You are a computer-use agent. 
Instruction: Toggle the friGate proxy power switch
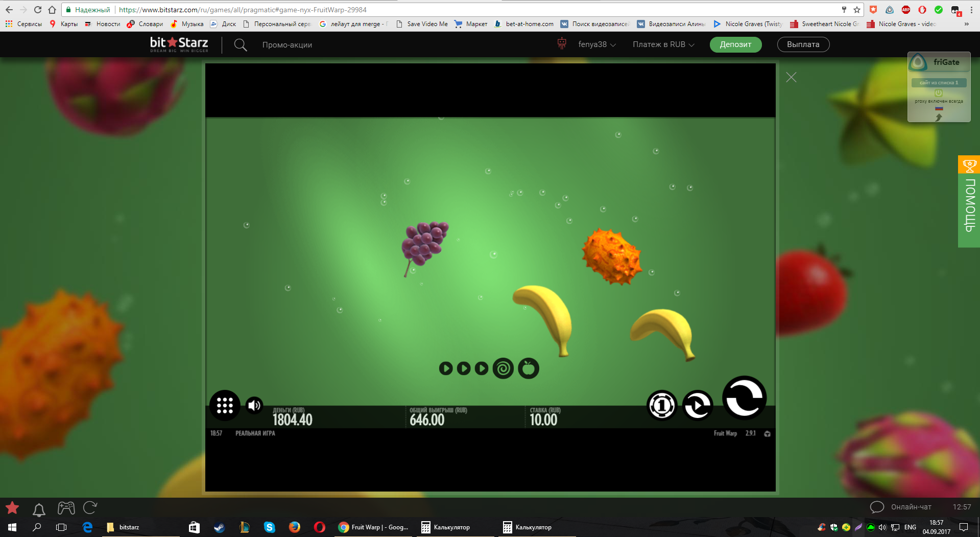pyautogui.click(x=938, y=93)
